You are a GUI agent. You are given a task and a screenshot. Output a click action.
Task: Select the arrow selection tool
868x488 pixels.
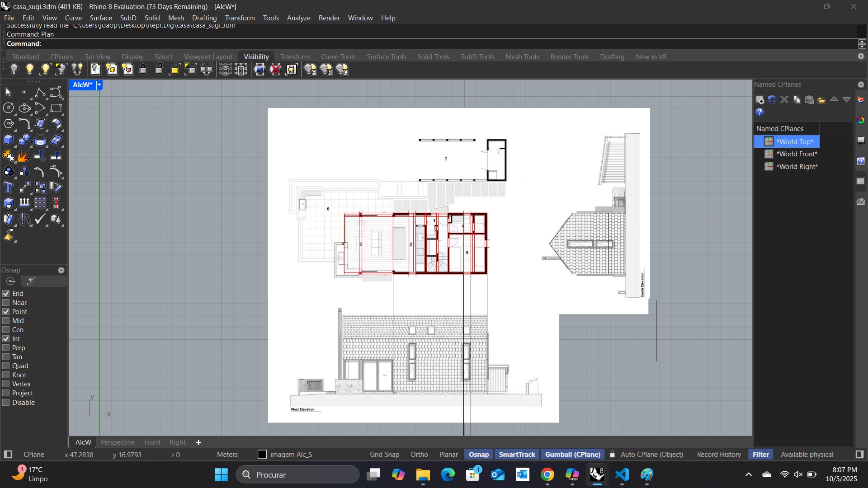(x=7, y=92)
